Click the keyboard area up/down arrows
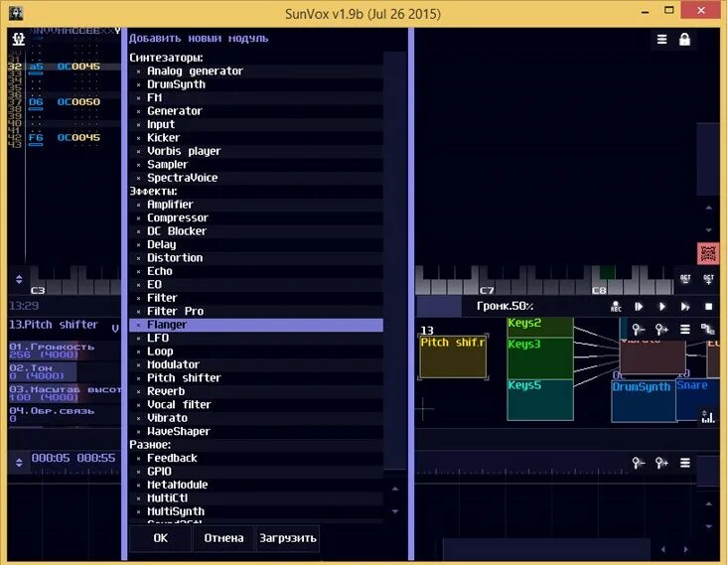728x565 pixels. point(19,279)
